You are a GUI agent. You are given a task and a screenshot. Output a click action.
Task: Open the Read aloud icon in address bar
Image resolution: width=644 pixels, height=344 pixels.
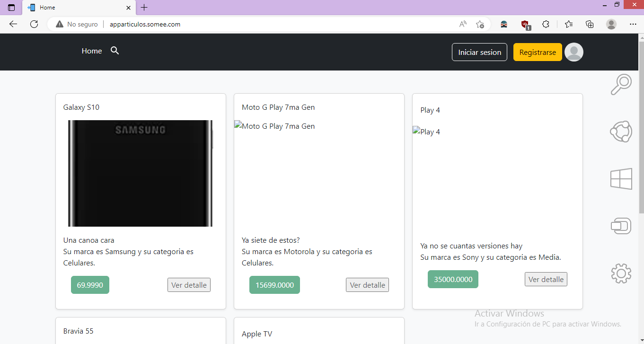(x=463, y=24)
